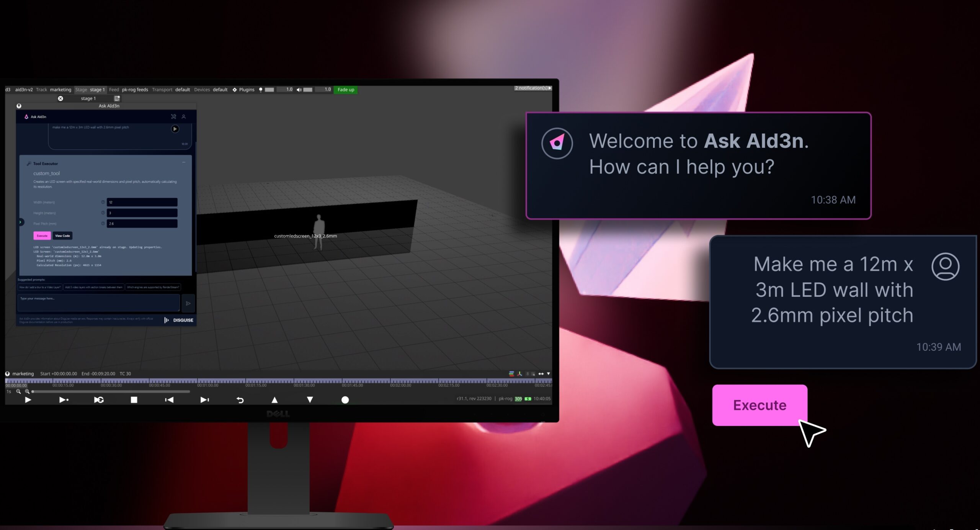Click the return-to-start undo arrow icon
The image size is (980, 530).
click(x=240, y=400)
